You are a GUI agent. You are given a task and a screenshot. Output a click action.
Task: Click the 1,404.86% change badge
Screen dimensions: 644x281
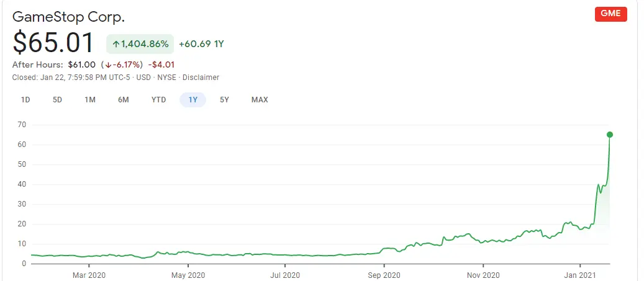coord(140,44)
